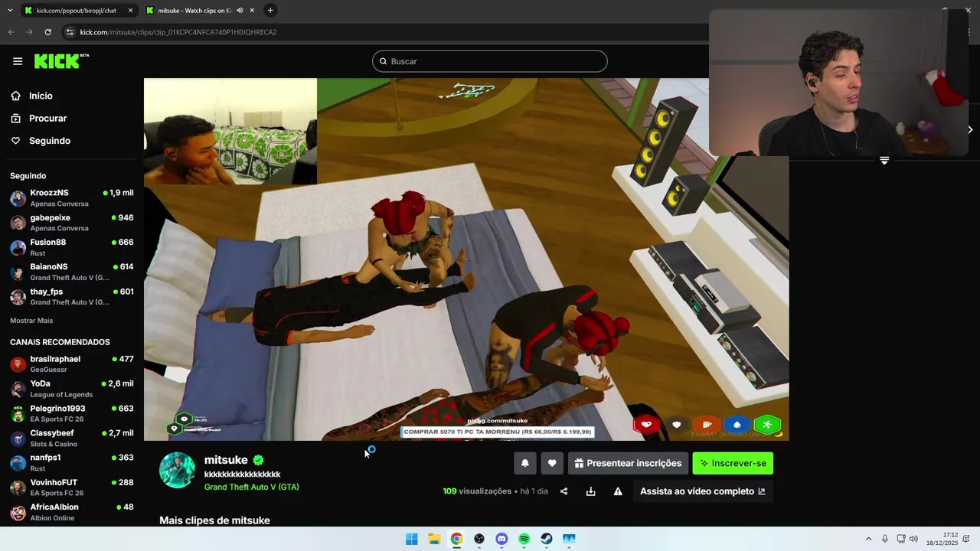Click the Inscrever-se subscribe button
Viewport: 980px width, 551px height.
(733, 463)
